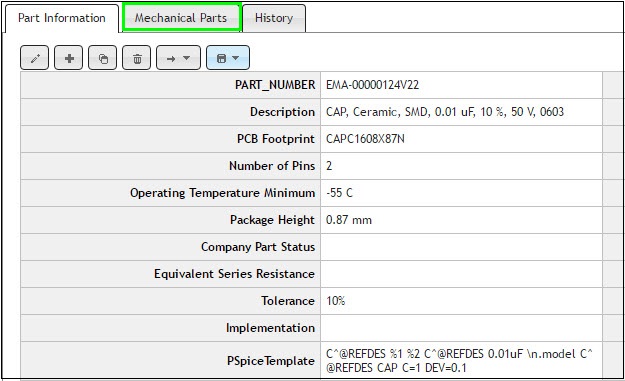Open the arrow move-to dropdown
This screenshot has height=381, width=625.
[x=179, y=58]
